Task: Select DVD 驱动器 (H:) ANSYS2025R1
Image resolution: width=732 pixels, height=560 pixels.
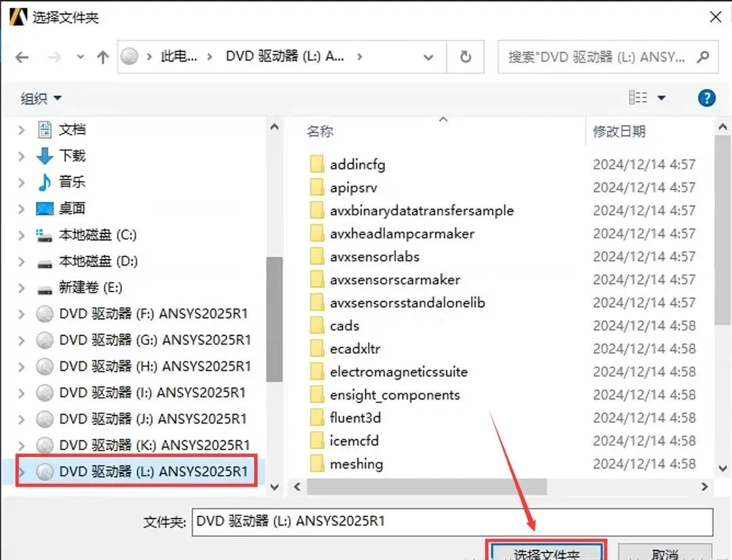Action: pyautogui.click(x=155, y=366)
